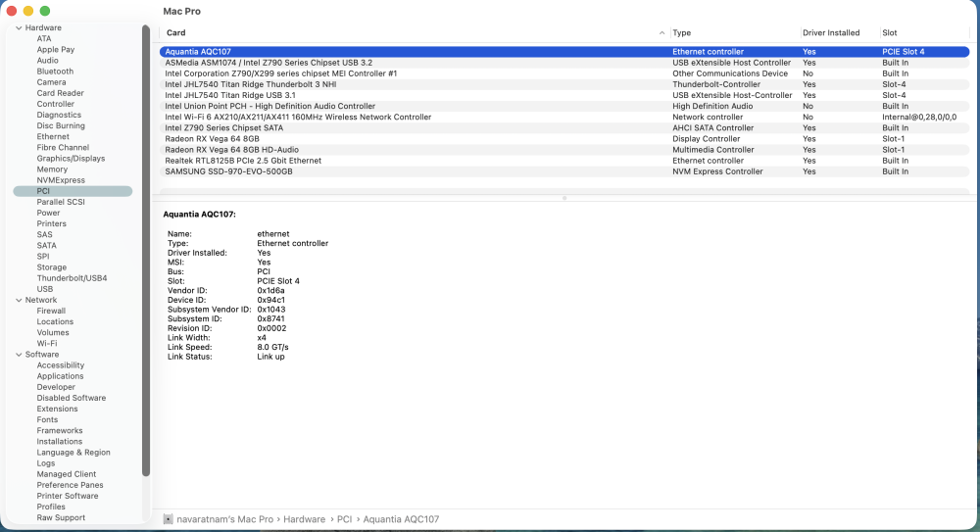Select Language & Region entry
Screen dimensions: 980x532
pos(73,453)
